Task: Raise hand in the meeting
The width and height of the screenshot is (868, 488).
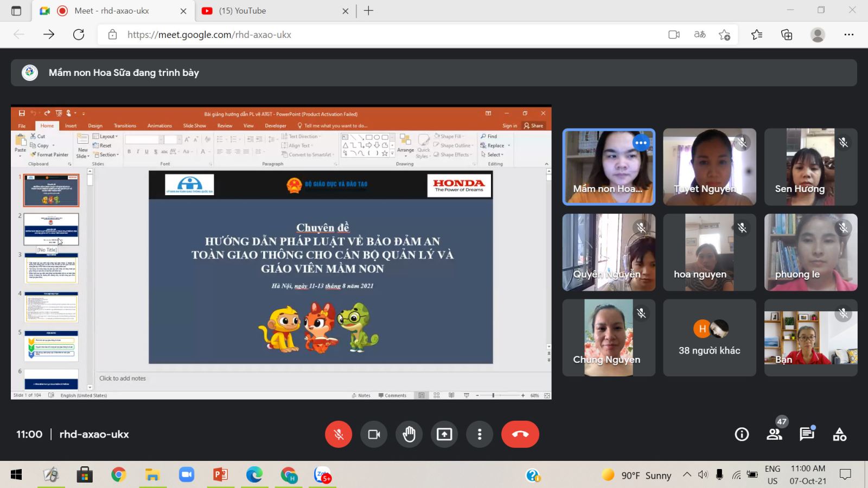Action: tap(409, 434)
